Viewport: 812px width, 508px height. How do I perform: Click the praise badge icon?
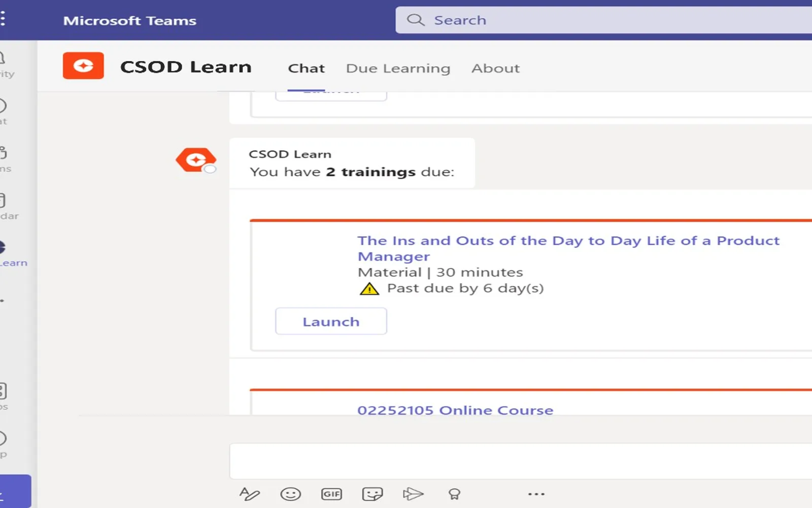click(454, 494)
